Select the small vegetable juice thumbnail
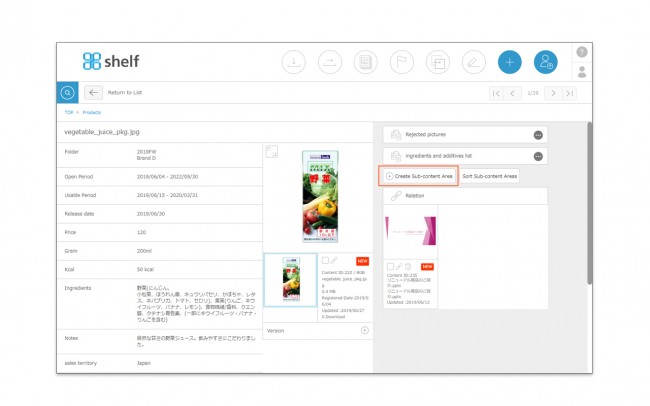This screenshot has width=650, height=406. click(291, 280)
